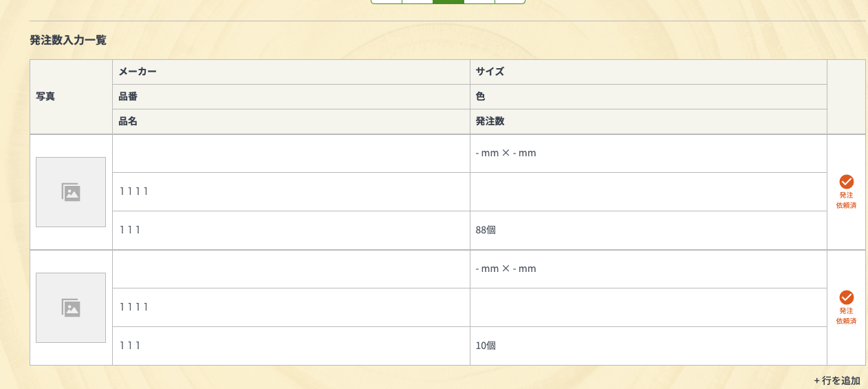Click part number 1111 in the 88個 row

(134, 191)
